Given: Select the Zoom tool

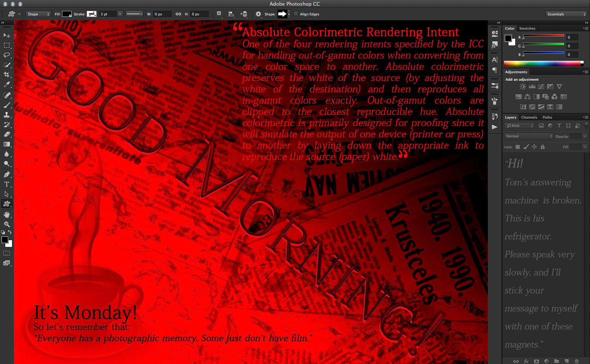Looking at the screenshot, I should (7, 224).
